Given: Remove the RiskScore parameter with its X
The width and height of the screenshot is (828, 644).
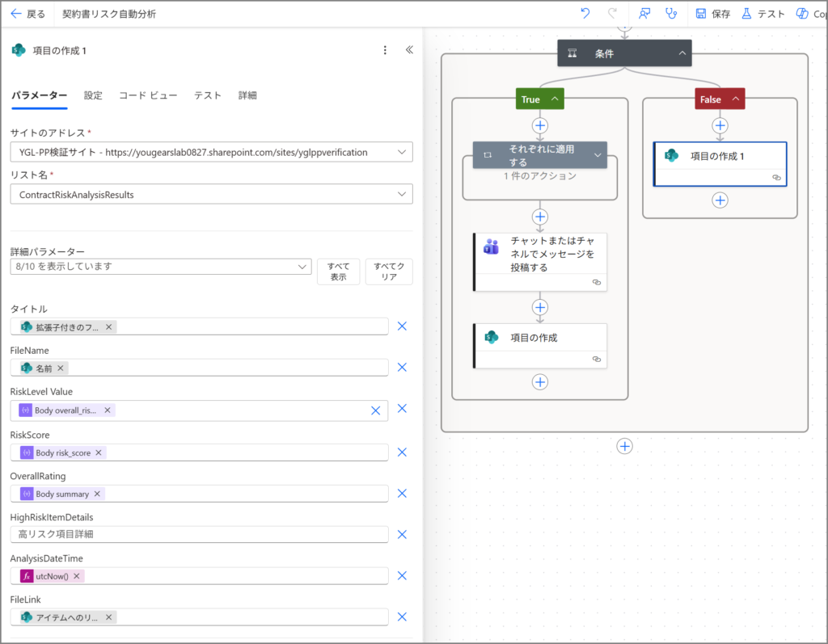Looking at the screenshot, I should (x=402, y=452).
